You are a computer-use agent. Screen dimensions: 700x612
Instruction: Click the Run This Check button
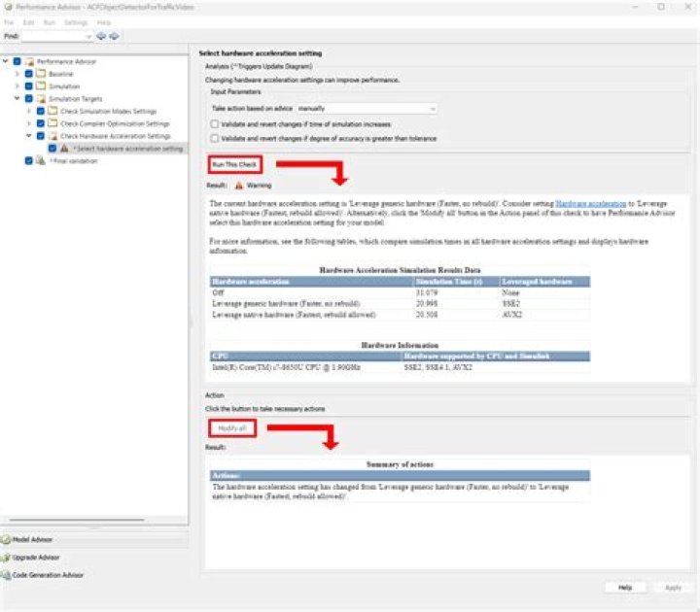pos(235,164)
